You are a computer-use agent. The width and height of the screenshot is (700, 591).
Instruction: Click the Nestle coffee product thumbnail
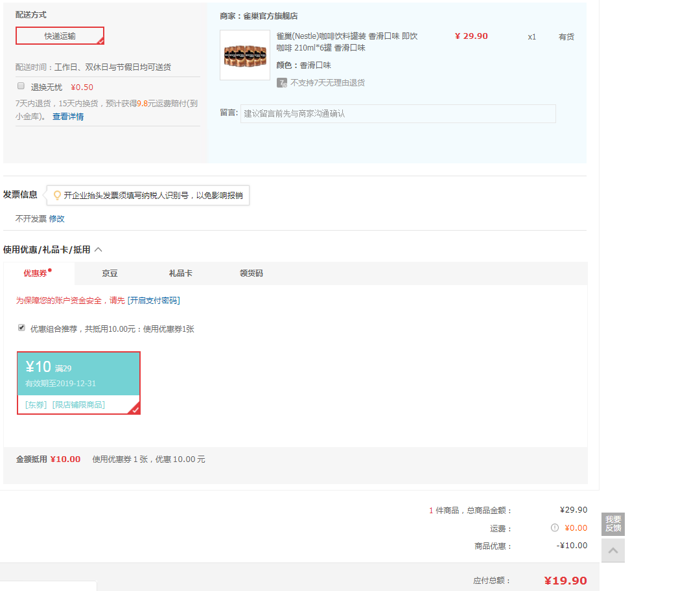pyautogui.click(x=245, y=55)
